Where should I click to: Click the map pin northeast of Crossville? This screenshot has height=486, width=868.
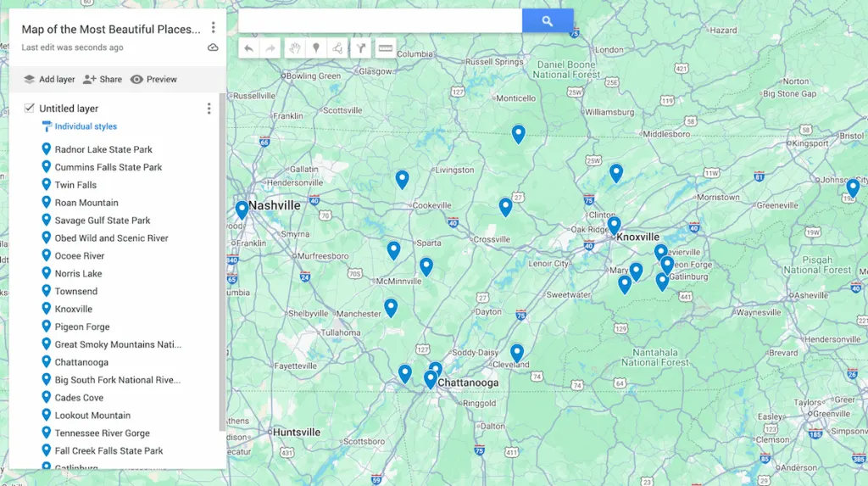click(x=505, y=207)
